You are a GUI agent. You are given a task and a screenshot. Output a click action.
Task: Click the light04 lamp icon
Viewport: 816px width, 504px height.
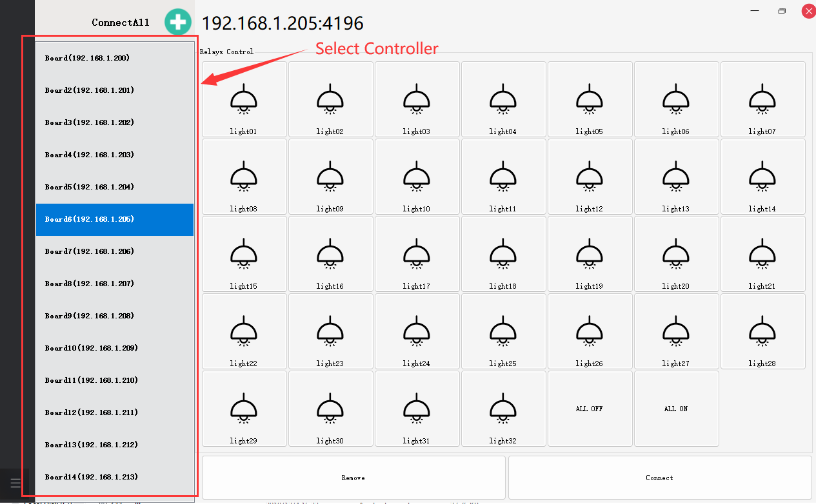(503, 99)
